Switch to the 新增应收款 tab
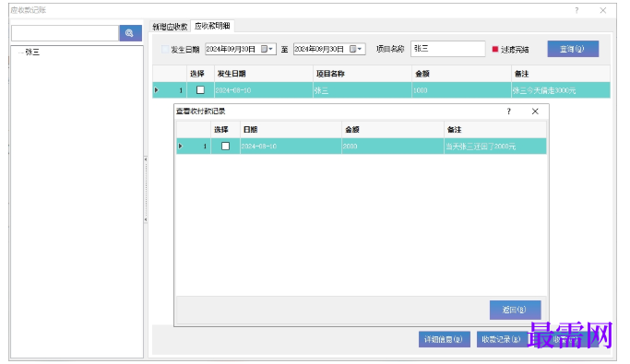Viewport: 630px width, 364px height. tap(170, 27)
